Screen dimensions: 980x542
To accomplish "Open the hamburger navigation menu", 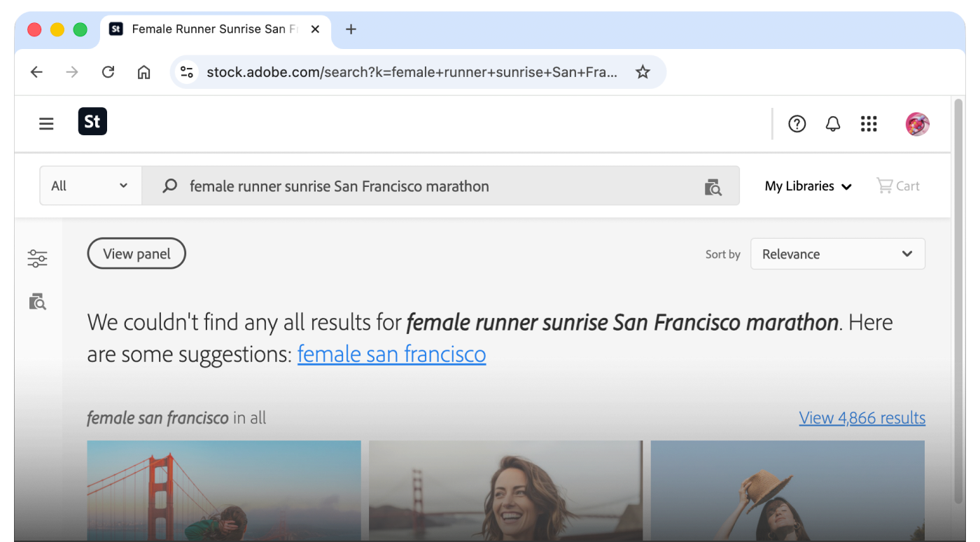I will tap(46, 124).
